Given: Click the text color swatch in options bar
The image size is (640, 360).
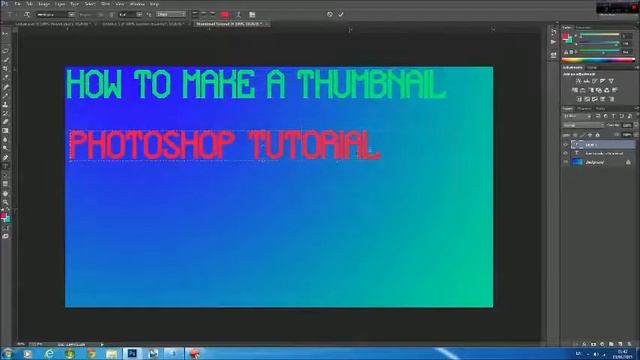Looking at the screenshot, I should tap(224, 14).
